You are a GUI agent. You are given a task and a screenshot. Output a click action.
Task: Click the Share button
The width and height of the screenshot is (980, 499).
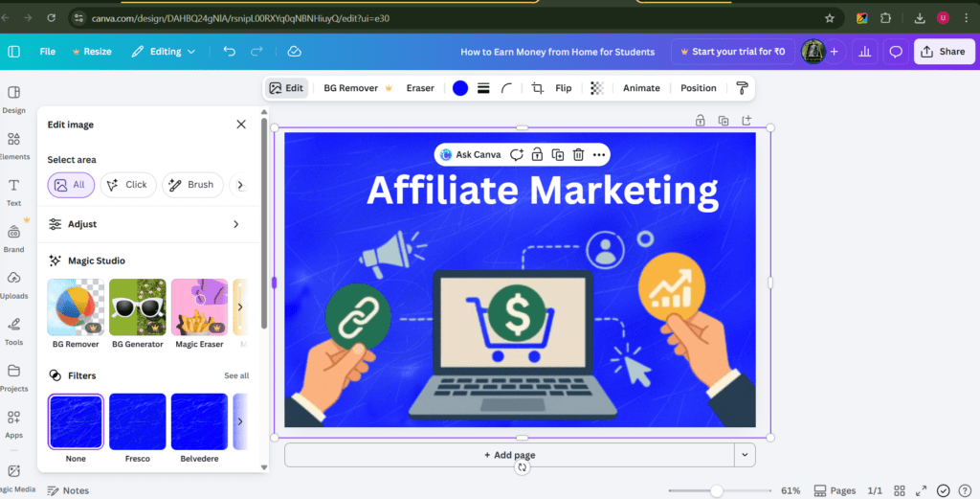click(x=944, y=52)
